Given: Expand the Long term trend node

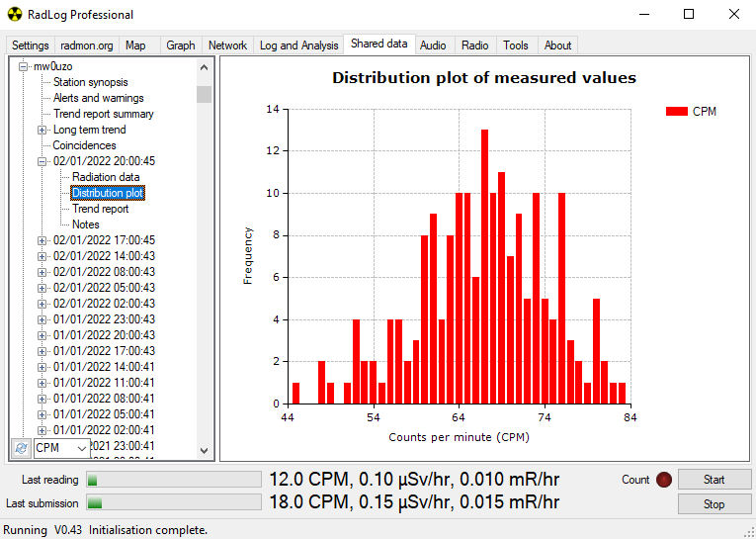Looking at the screenshot, I should coord(42,130).
